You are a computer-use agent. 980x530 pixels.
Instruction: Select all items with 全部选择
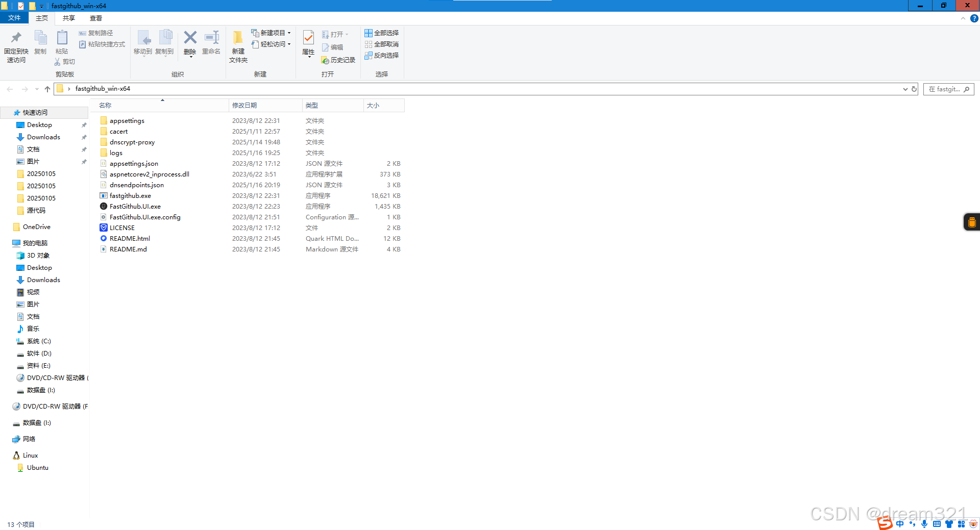[x=382, y=33]
